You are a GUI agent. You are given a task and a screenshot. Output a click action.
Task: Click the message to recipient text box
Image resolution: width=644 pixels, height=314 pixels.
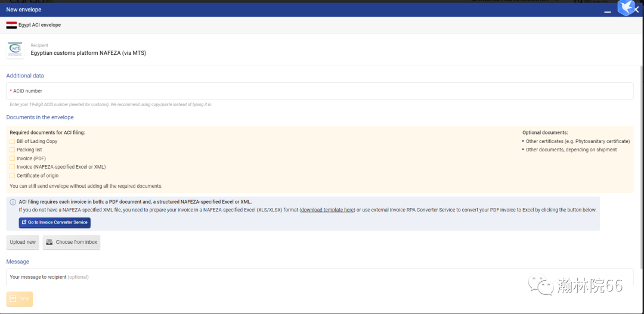pyautogui.click(x=320, y=277)
